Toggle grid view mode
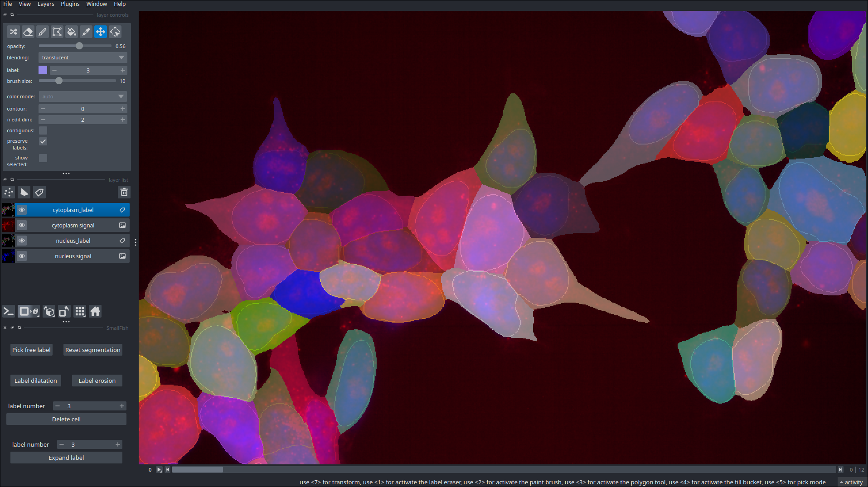Screen dimensions: 868x487 [x=80, y=311]
